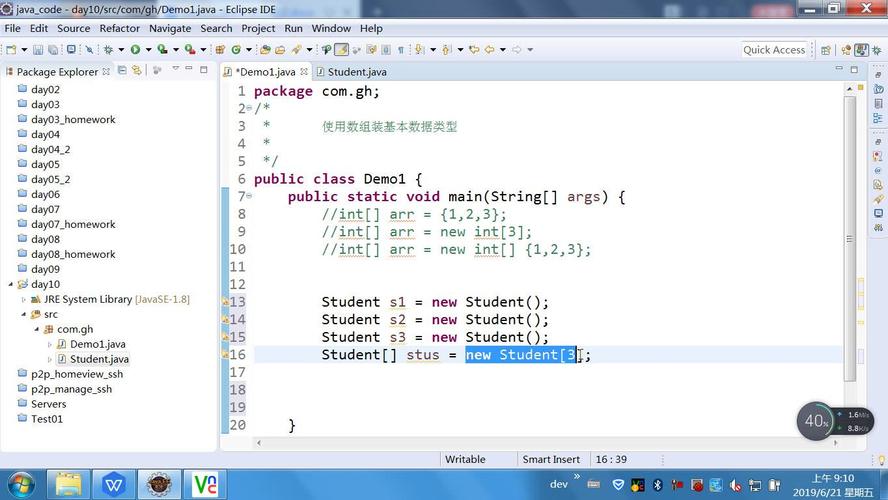
Task: Click the Open Type toolbar icon
Action: [x=265, y=50]
